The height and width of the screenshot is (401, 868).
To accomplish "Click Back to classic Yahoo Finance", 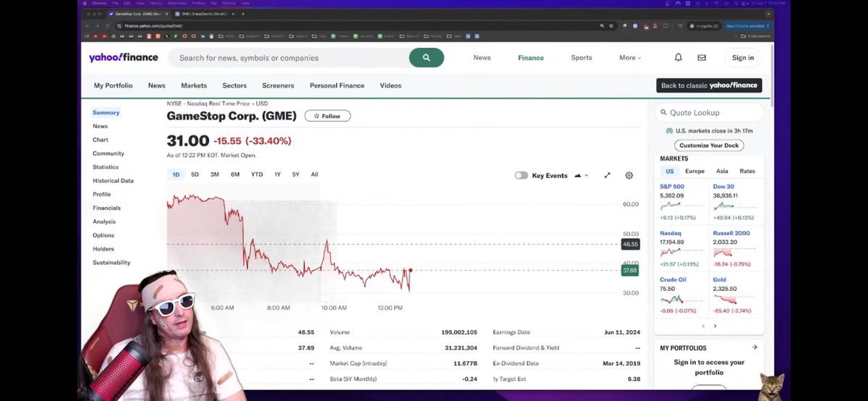I will (709, 85).
